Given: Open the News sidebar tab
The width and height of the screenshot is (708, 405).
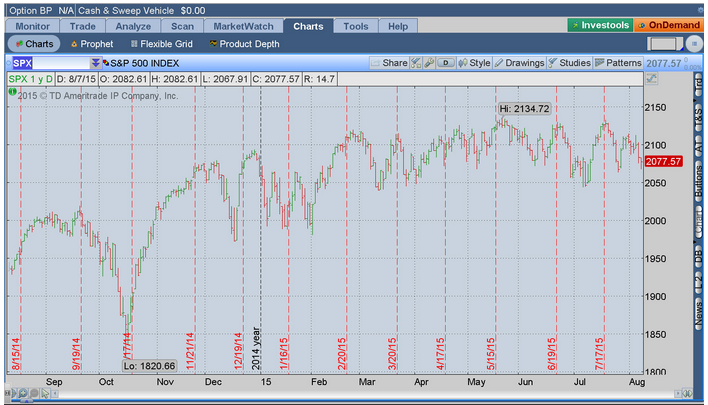Looking at the screenshot, I should (699, 315).
